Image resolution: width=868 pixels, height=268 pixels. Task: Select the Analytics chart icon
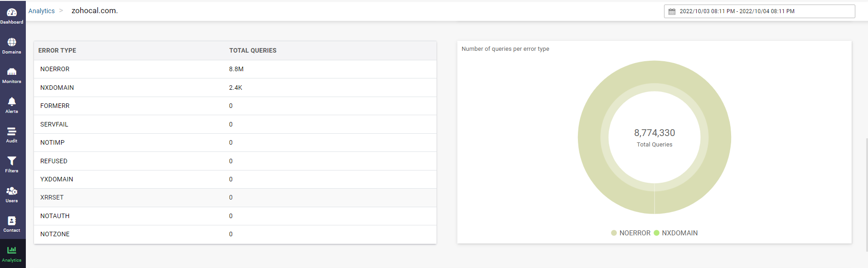pos(12,250)
